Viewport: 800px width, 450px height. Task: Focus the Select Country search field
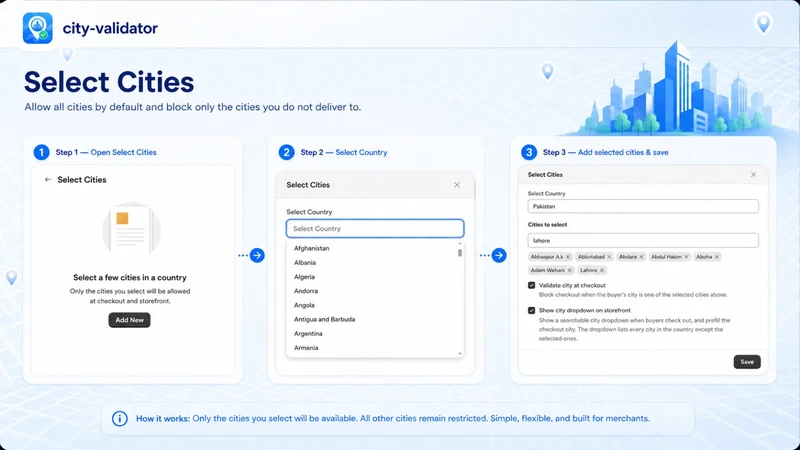coord(375,229)
